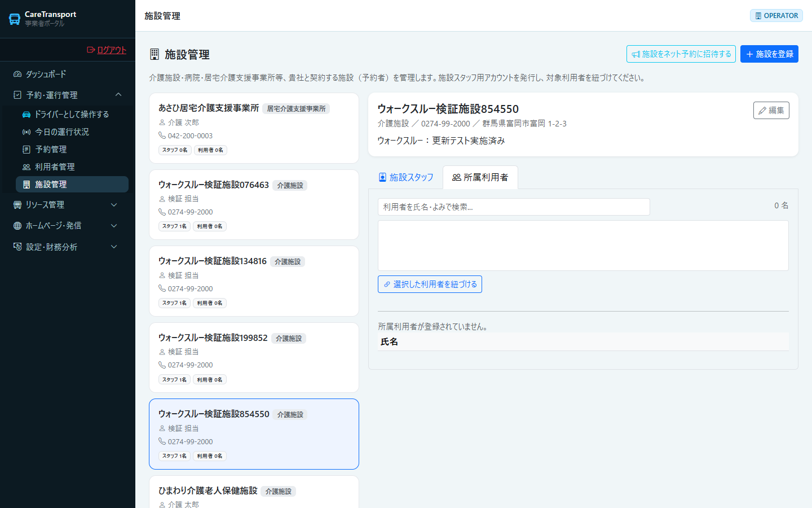
Task: Select ウォークスルー検証施設076463 card
Action: click(x=254, y=205)
